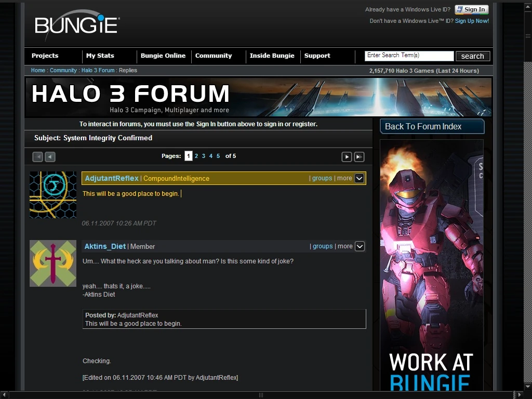532x399 pixels.
Task: Click scroll right arrow on horizontal scrollbar
Action: pyautogui.click(x=519, y=395)
